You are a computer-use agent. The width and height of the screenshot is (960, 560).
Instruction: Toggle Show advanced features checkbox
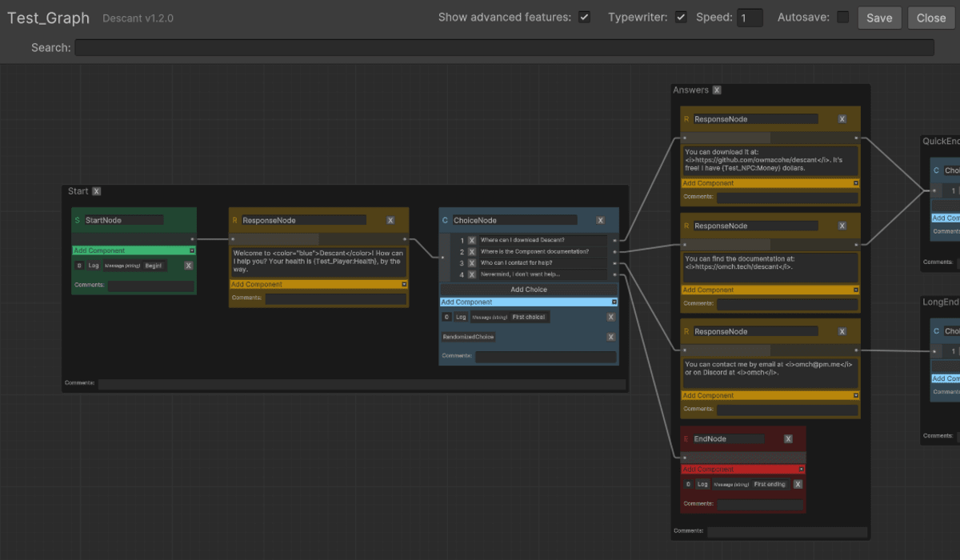pyautogui.click(x=585, y=17)
